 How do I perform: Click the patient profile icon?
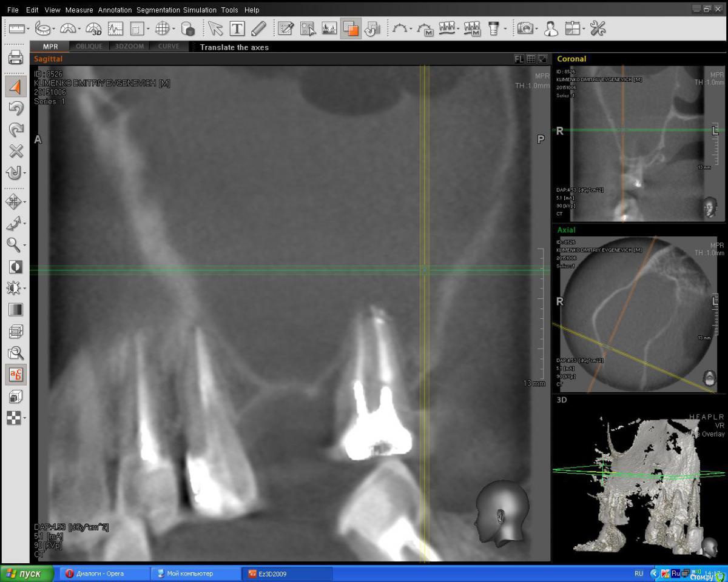coord(551,28)
